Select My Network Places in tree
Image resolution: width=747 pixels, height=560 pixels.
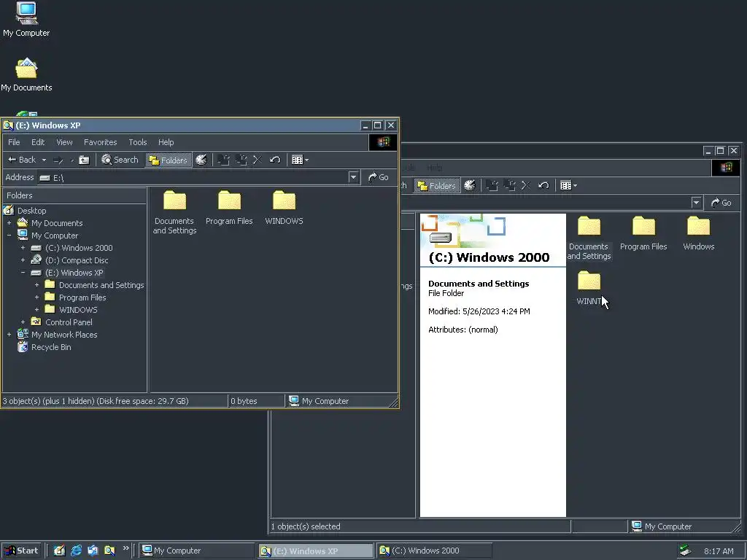[x=64, y=335]
